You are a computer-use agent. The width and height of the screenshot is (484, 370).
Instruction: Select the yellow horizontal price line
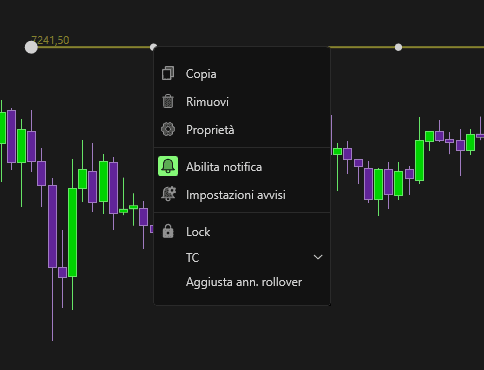coord(406,47)
